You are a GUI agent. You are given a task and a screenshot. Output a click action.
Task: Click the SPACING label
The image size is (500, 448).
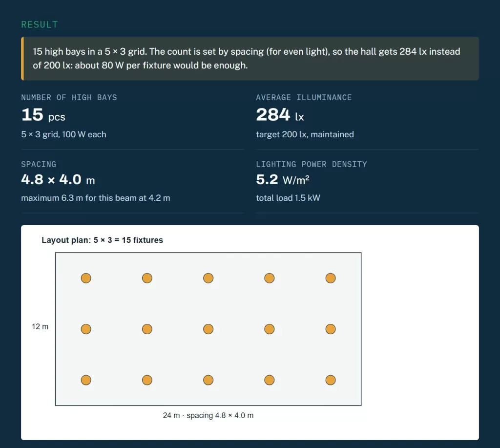[39, 164]
